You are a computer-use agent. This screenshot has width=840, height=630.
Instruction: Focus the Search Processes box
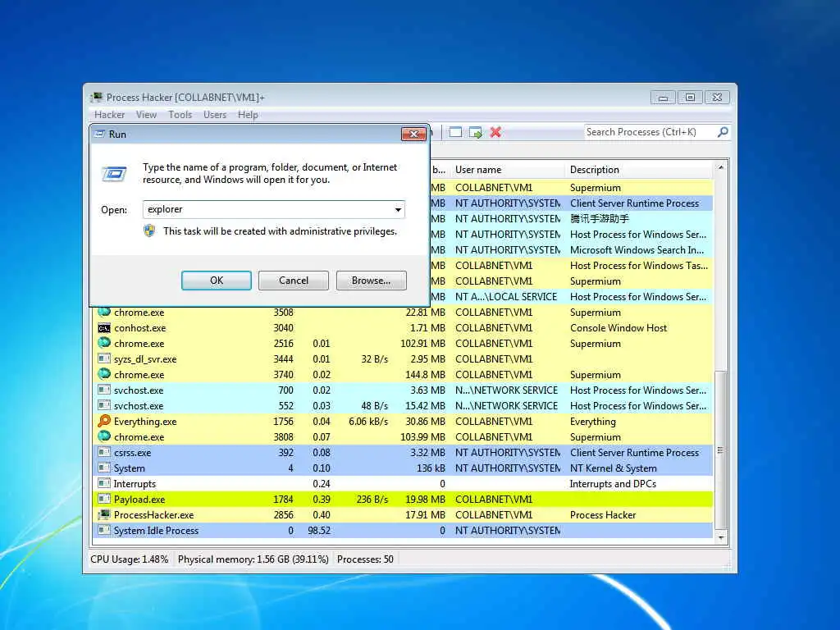(650, 132)
